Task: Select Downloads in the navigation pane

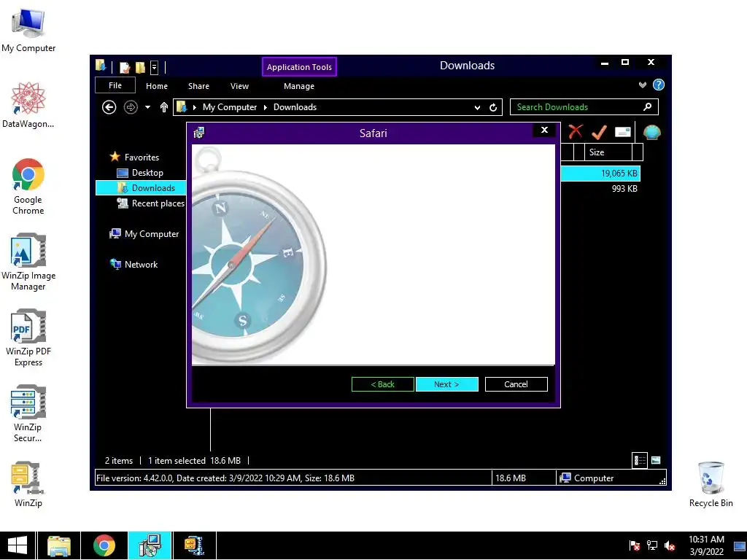Action: [141, 188]
